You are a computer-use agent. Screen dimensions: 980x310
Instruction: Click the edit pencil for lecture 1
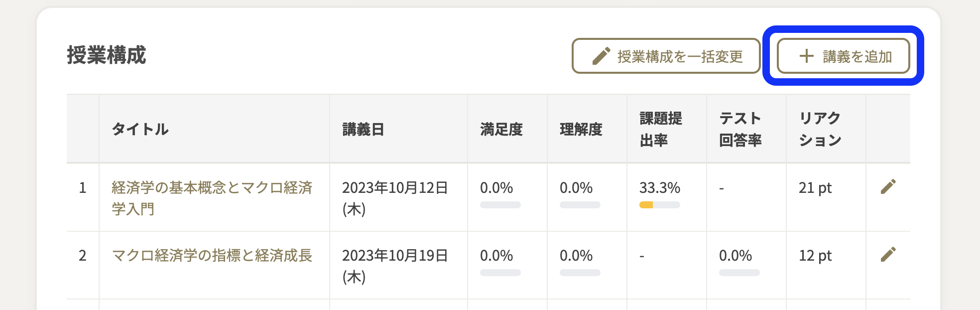pyautogui.click(x=888, y=187)
